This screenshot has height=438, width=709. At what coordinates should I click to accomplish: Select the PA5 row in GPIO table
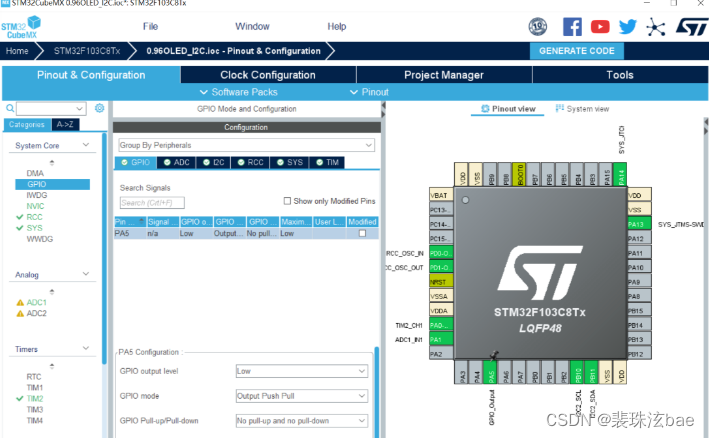click(x=246, y=233)
